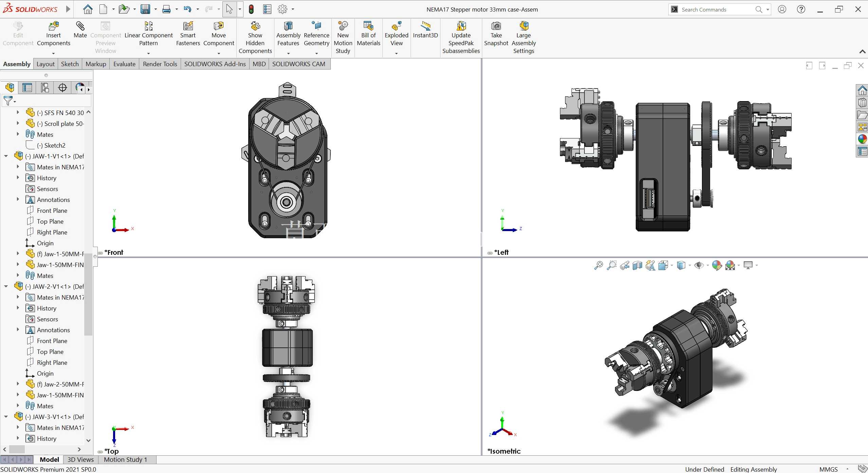Screen dimensions: 868x473
Task: Collapse the JAW-1-V1<1> tree node
Action: tap(6, 156)
